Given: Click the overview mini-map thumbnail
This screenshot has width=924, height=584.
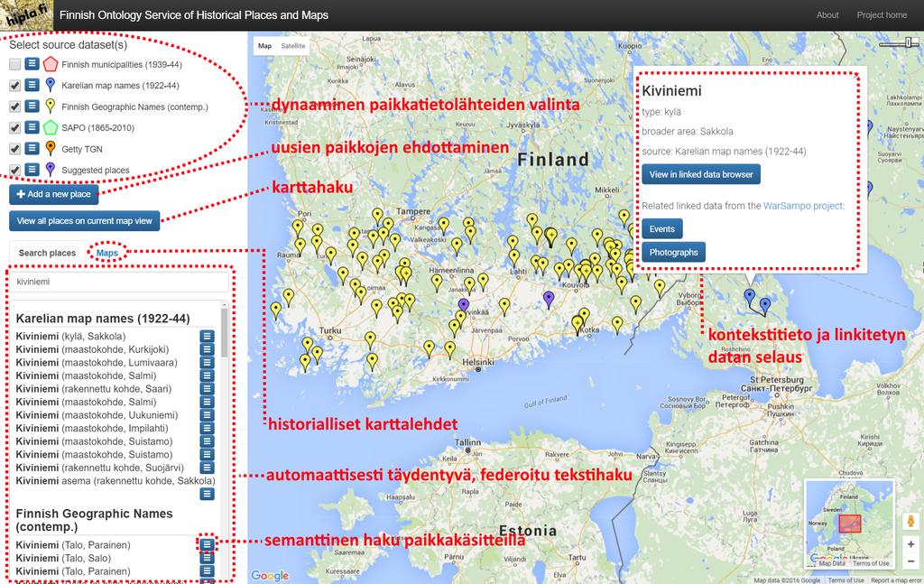Looking at the screenshot, I should click(x=850, y=524).
